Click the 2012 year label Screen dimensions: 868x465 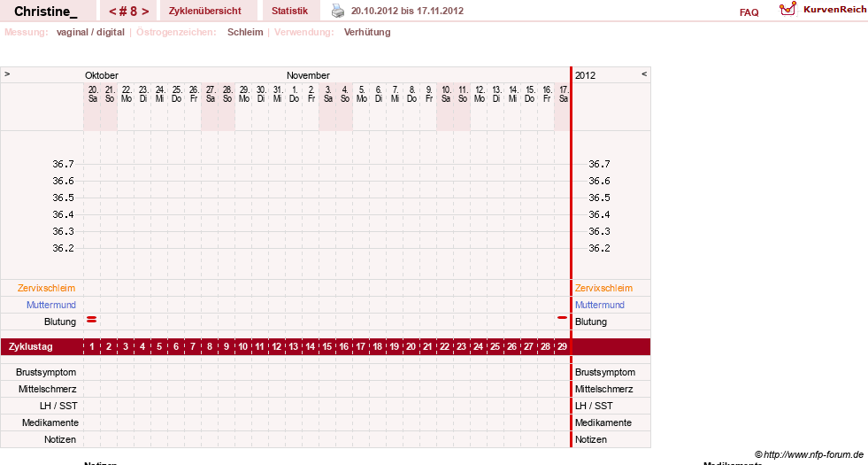point(585,75)
